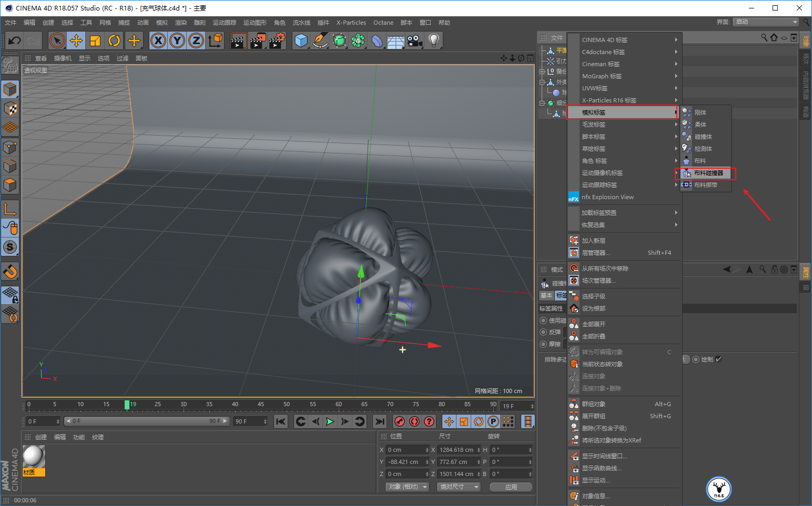Expand the CINEMA 4D 标签 submenu

[625, 40]
